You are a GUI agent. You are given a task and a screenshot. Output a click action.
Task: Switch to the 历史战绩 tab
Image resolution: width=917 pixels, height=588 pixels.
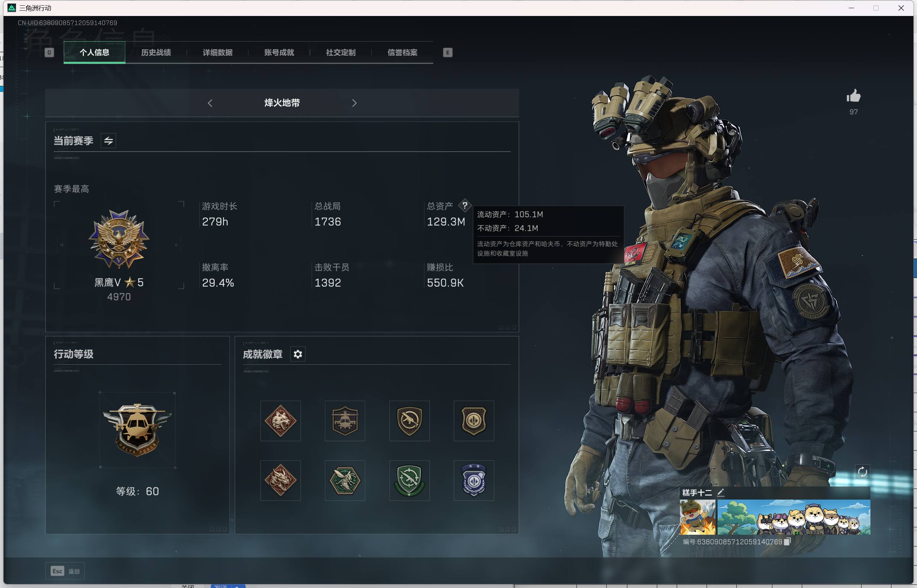click(x=156, y=52)
